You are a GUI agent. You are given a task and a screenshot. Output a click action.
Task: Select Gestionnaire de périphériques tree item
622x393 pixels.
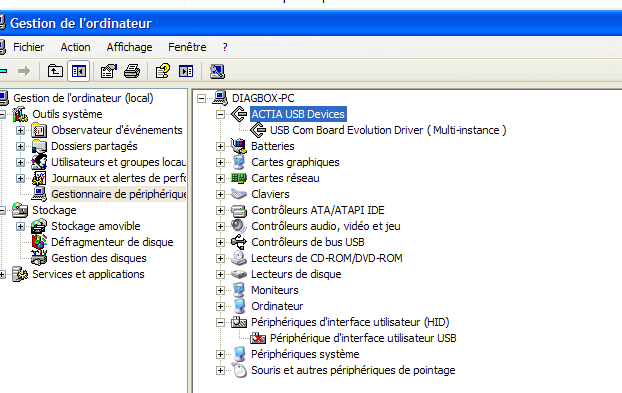(118, 194)
